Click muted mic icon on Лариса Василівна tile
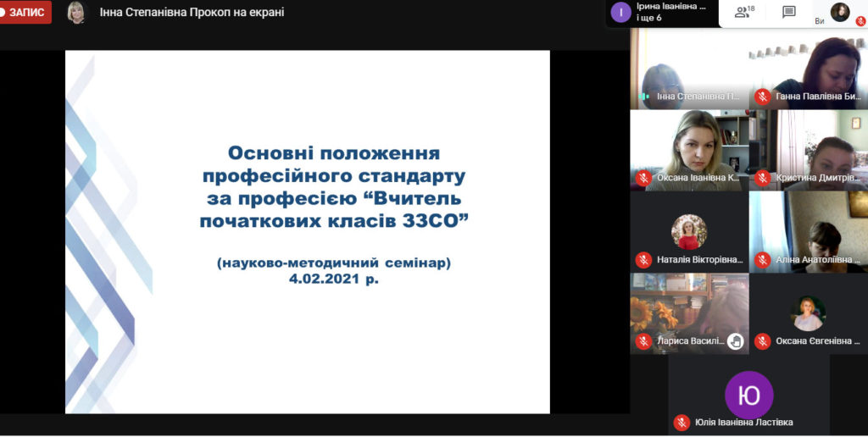868x437 pixels. click(x=643, y=341)
